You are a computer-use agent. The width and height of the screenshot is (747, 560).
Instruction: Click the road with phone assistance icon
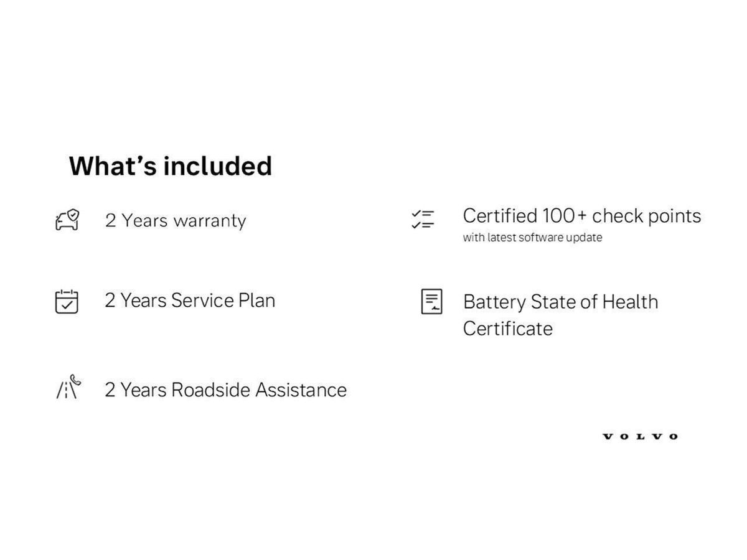coord(68,386)
